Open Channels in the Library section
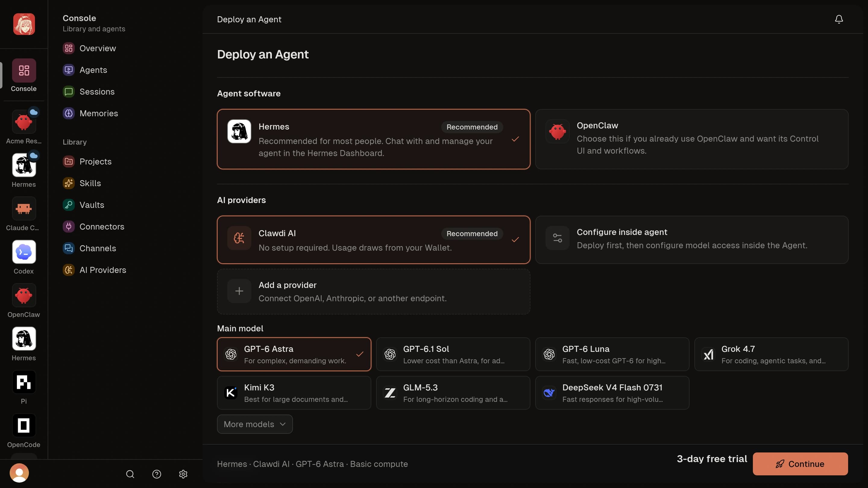 (x=98, y=248)
